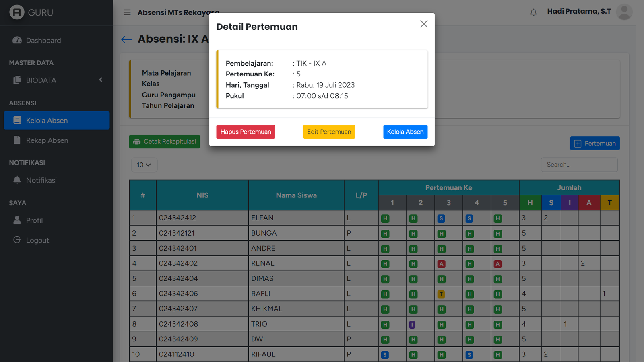
Task: Click the back arrow beside Absensi title
Action: point(126,39)
